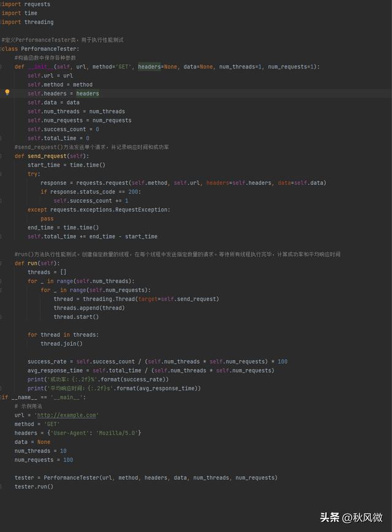Click the 'except requests.exceptions.RequestException:' line
This screenshot has width=392, height=532.
(x=99, y=210)
